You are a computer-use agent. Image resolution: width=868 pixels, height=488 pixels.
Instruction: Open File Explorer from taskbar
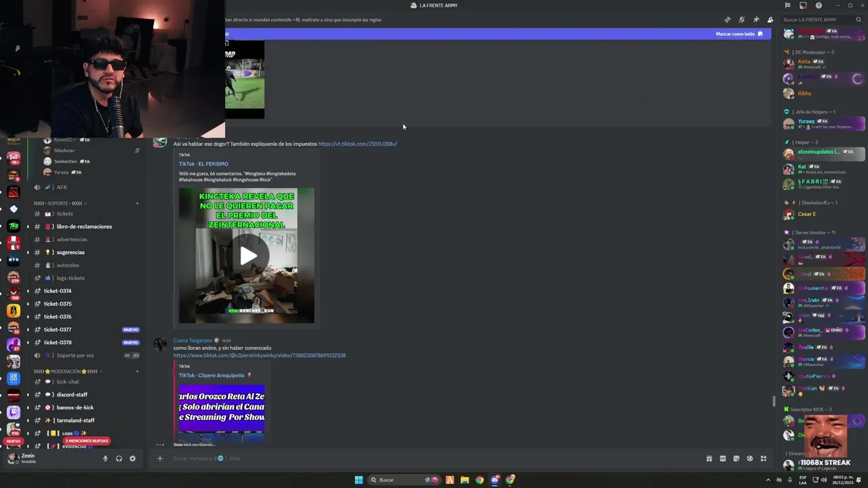465,480
